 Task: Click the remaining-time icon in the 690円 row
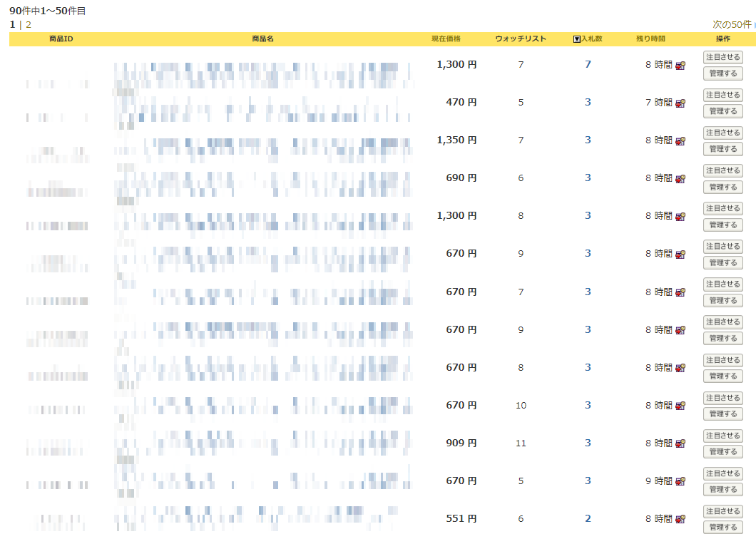pyautogui.click(x=680, y=178)
